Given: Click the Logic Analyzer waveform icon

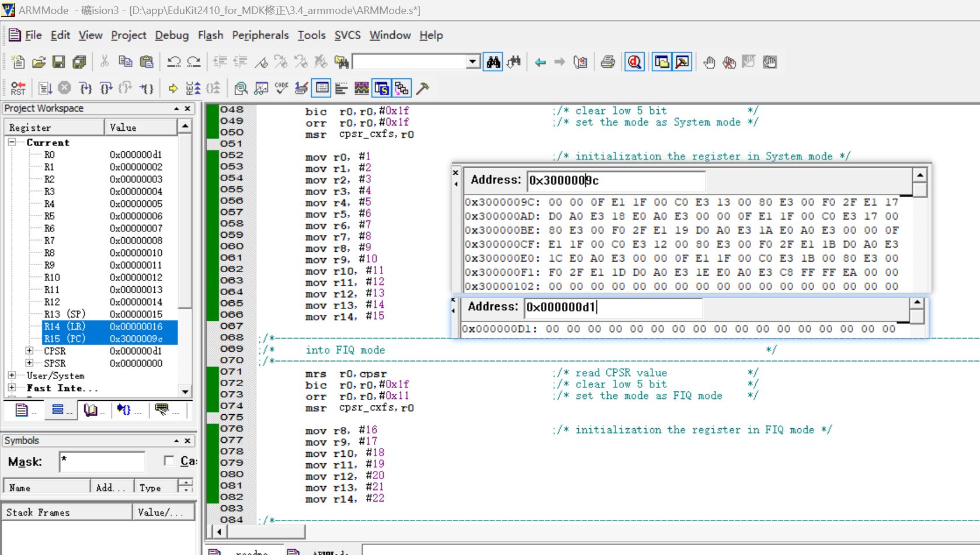Looking at the screenshot, I should 362,88.
